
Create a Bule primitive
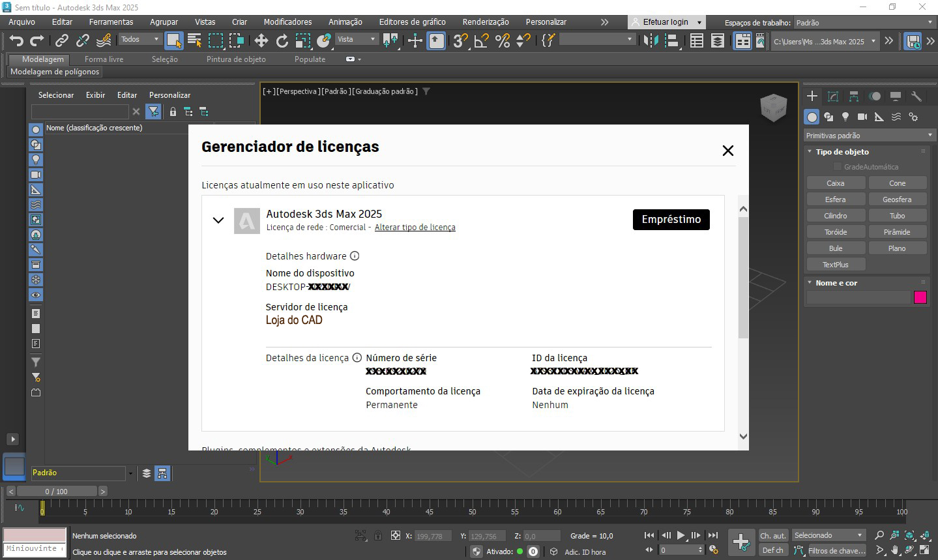coord(836,248)
